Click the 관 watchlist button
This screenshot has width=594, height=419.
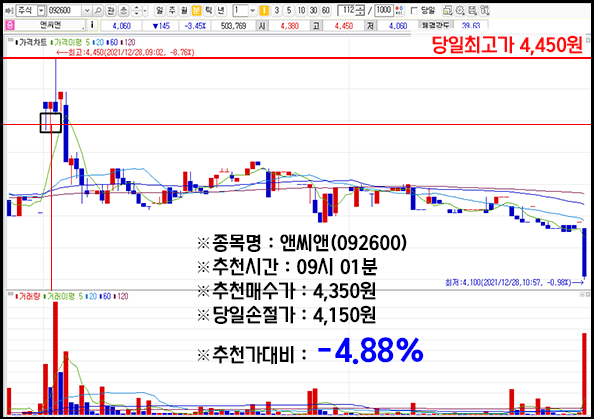(111, 11)
